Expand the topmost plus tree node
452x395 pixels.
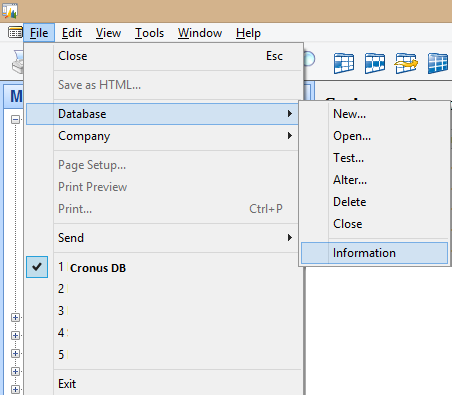[15, 317]
